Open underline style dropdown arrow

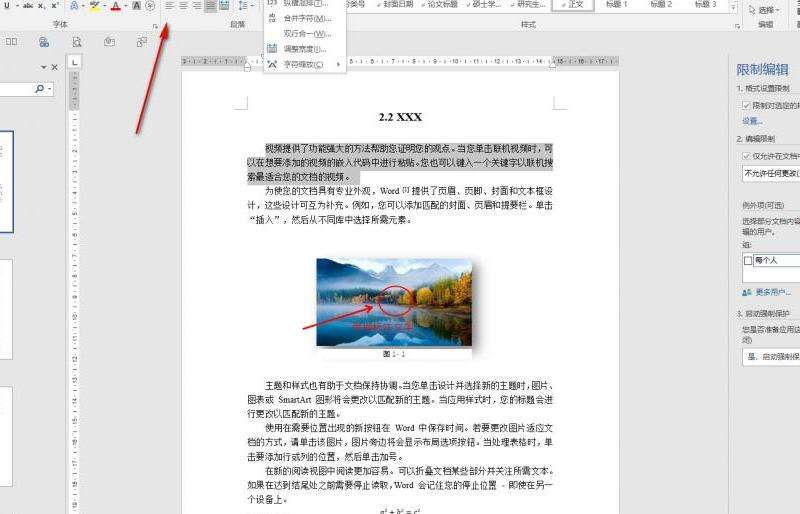[x=16, y=6]
